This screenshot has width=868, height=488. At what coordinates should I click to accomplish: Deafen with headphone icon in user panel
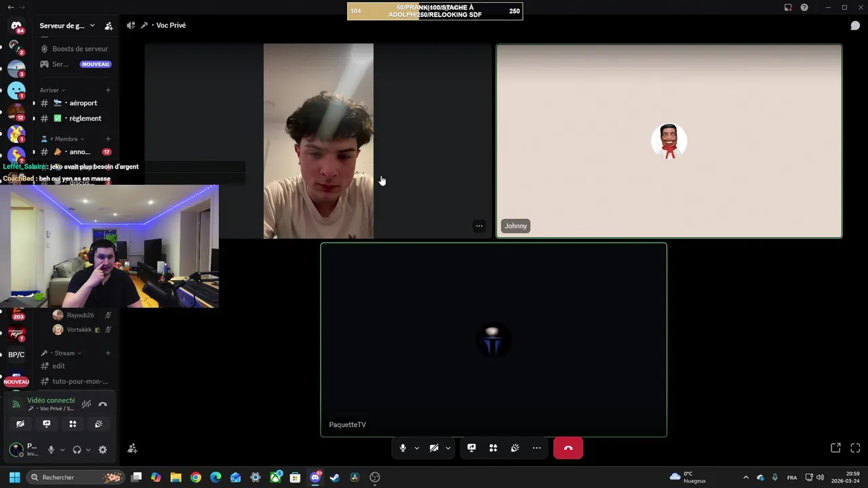[x=77, y=449]
